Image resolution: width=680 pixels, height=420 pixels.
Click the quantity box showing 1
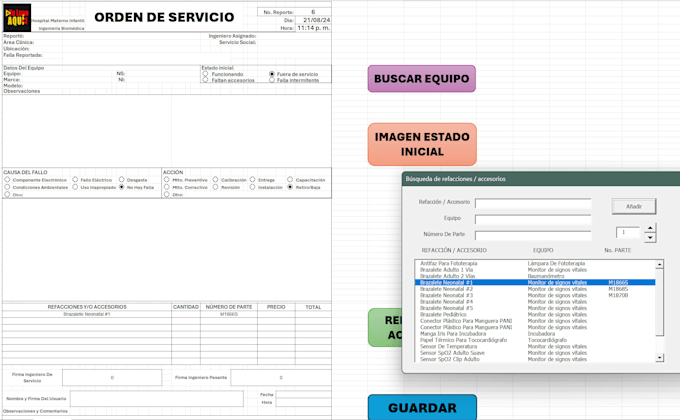(x=628, y=233)
